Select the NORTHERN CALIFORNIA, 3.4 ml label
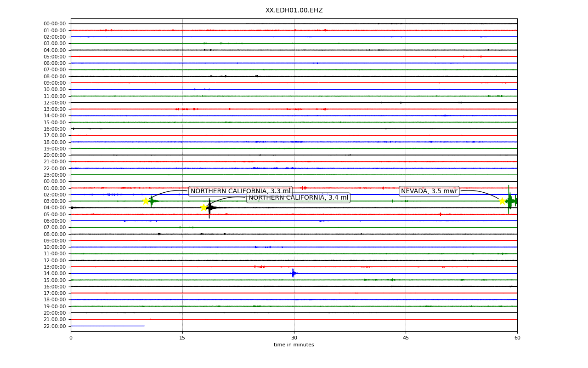This screenshot has width=588, height=368. click(298, 198)
